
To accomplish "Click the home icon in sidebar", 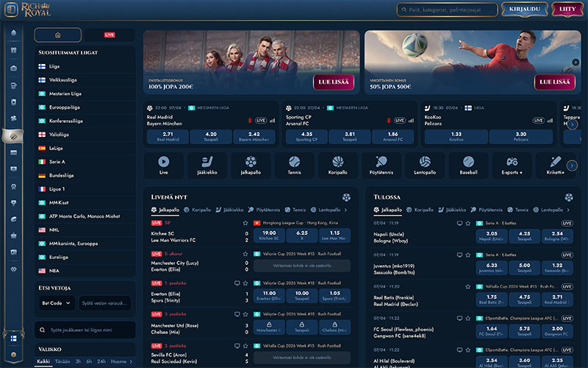I will [57, 35].
